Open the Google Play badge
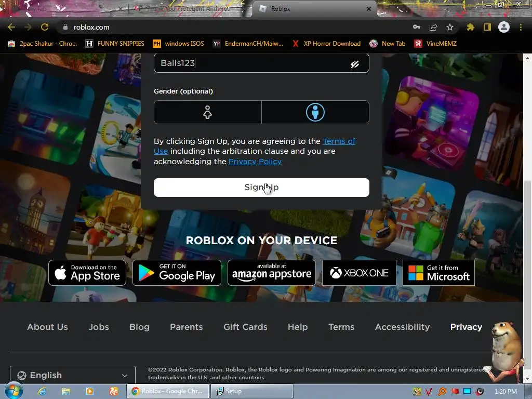The height and width of the screenshot is (399, 532). click(x=177, y=273)
